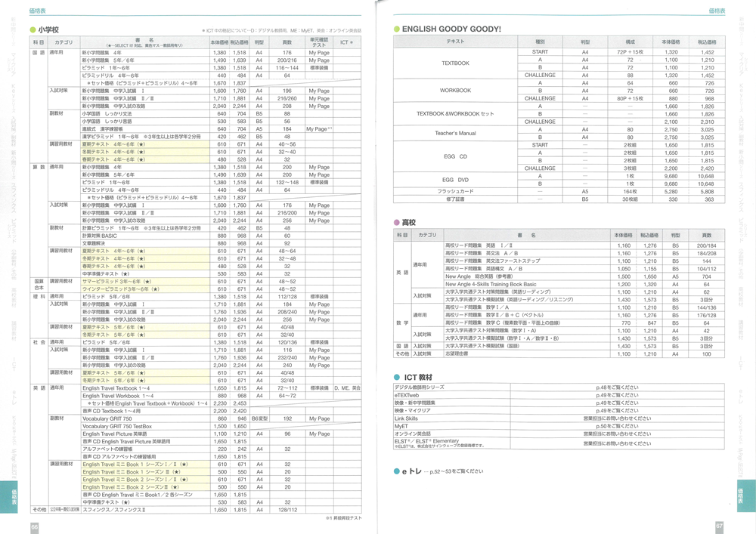756x534 pixels.
Task: Click the B6変型 format cell
Action: [259, 419]
